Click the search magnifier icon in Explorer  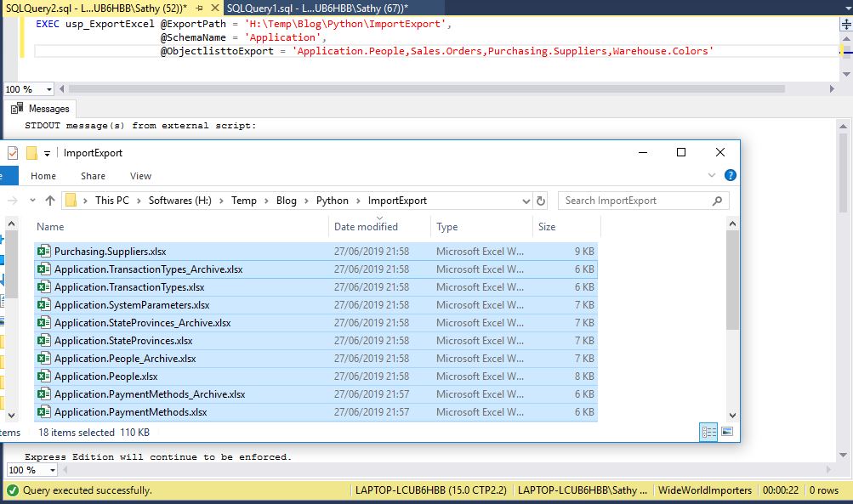pos(717,201)
